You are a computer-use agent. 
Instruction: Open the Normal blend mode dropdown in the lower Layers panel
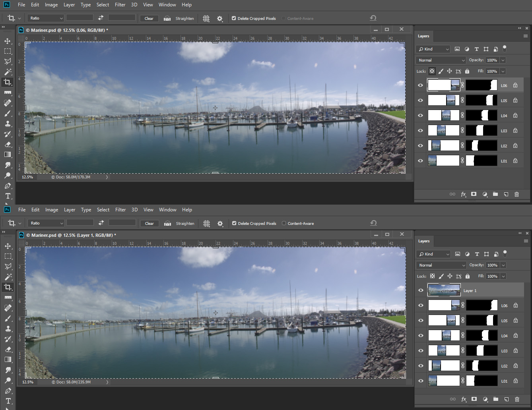pyautogui.click(x=441, y=265)
